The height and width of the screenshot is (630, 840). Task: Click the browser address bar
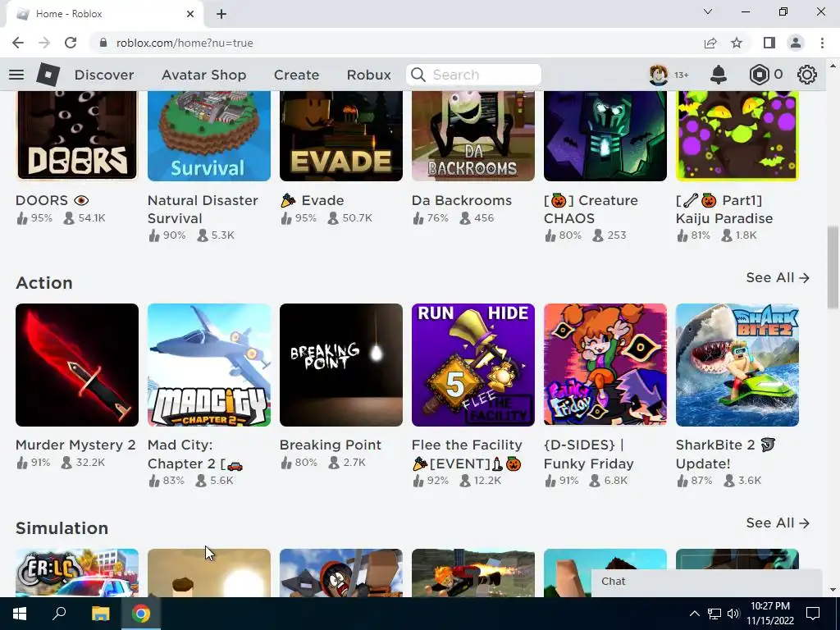point(396,43)
